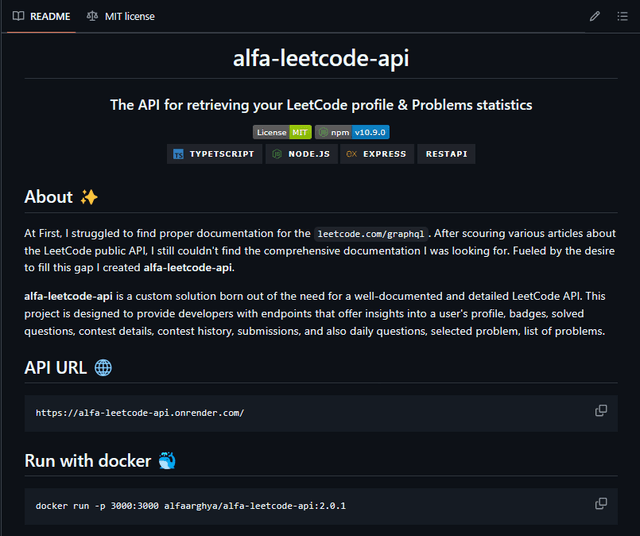Click the Express badge
This screenshot has height=536, width=640.
click(x=376, y=154)
